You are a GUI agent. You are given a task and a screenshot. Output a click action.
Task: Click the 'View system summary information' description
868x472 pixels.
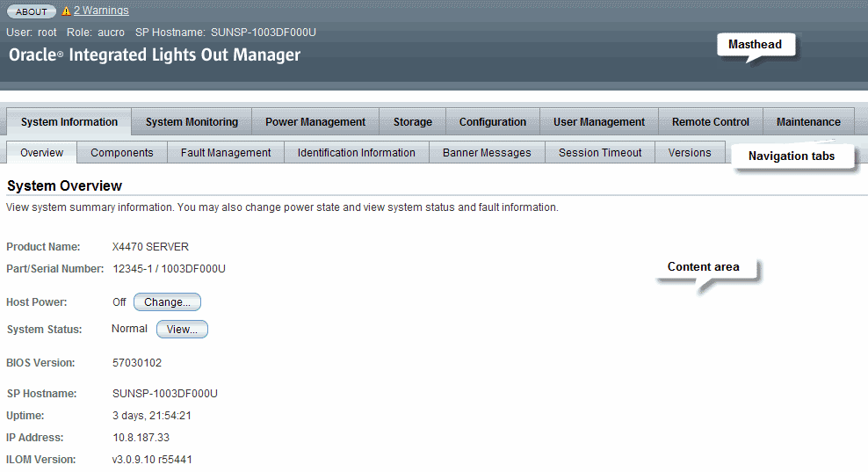click(x=282, y=207)
